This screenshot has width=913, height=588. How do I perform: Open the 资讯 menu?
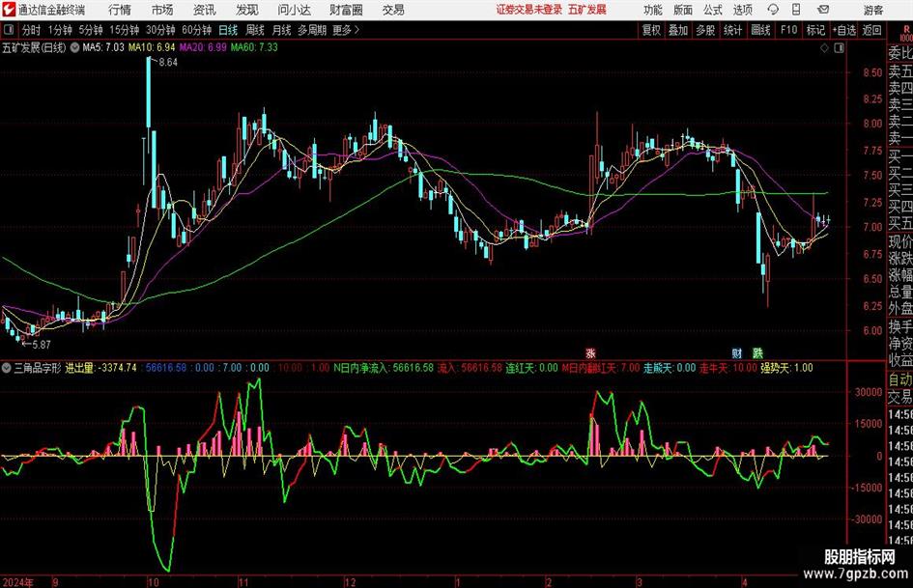[x=205, y=10]
